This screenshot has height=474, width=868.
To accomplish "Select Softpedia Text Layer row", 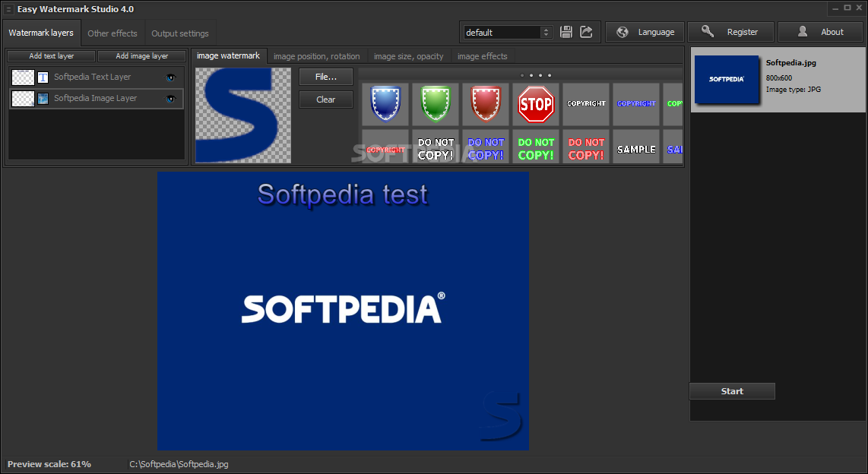I will point(97,77).
